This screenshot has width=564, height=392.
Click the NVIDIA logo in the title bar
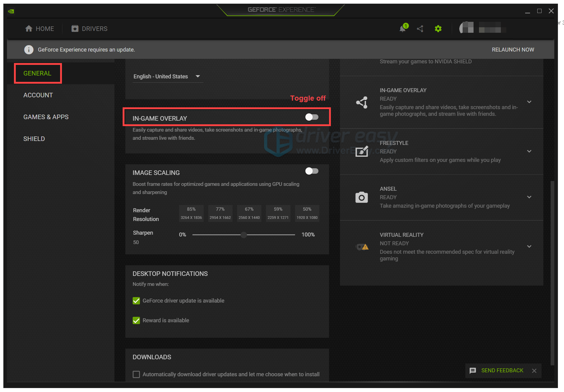11,11
